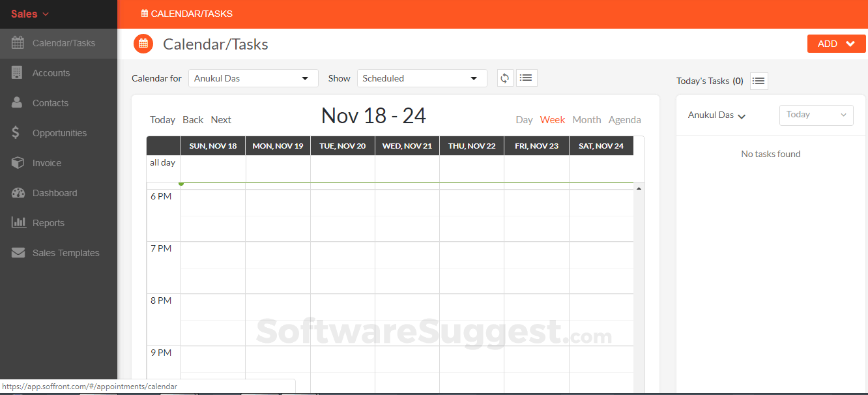
Task: Click the Opportunities dollar icon
Action: tap(16, 133)
